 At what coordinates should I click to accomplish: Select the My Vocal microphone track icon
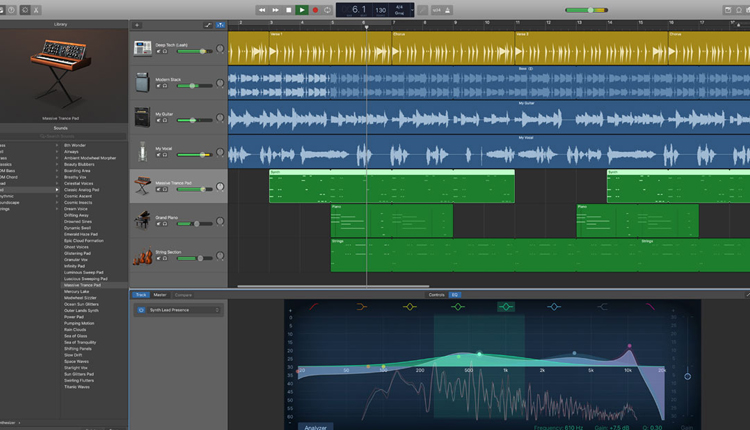click(x=143, y=152)
